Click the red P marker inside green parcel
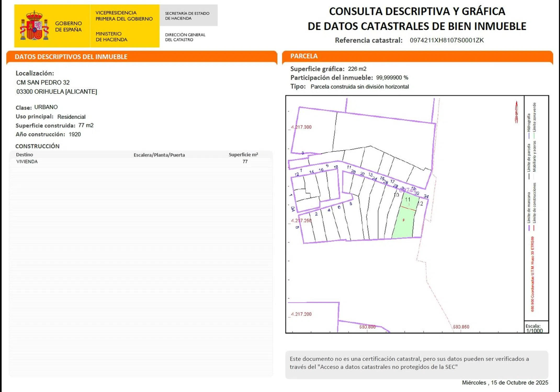 404,220
